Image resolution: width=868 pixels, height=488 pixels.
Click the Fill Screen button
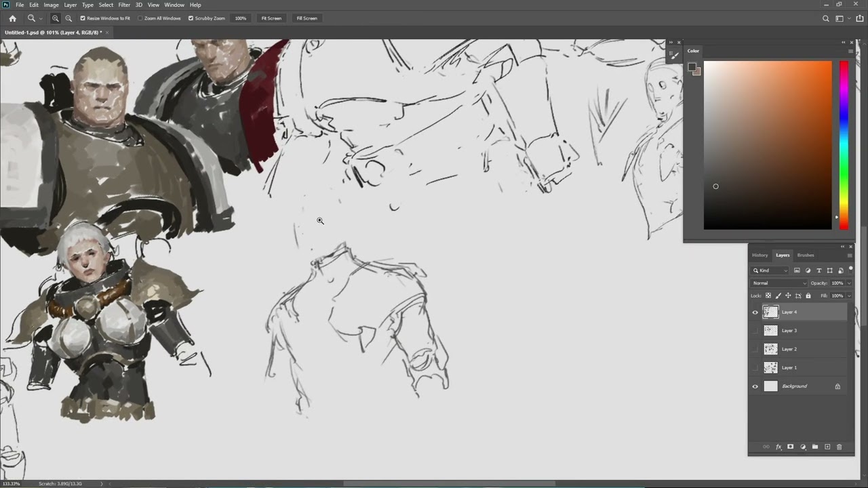coord(307,18)
